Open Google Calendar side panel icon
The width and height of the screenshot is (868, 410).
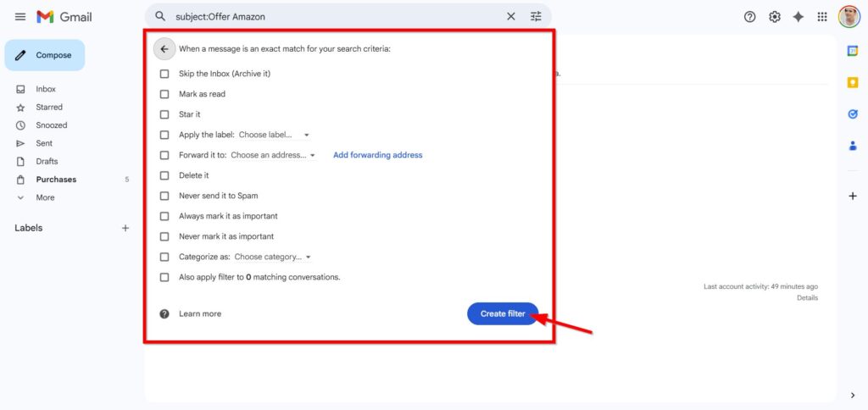click(853, 50)
